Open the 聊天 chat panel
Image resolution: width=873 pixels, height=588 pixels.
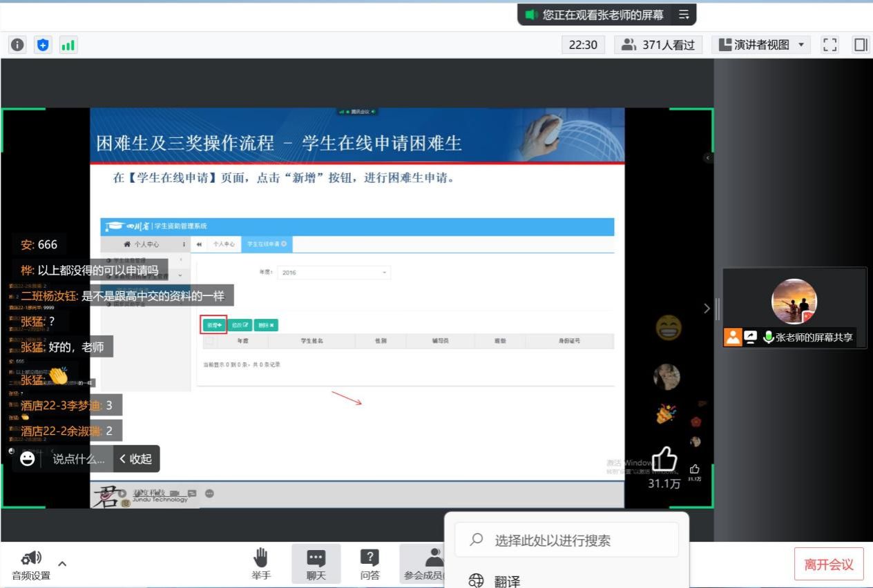pyautogui.click(x=316, y=564)
